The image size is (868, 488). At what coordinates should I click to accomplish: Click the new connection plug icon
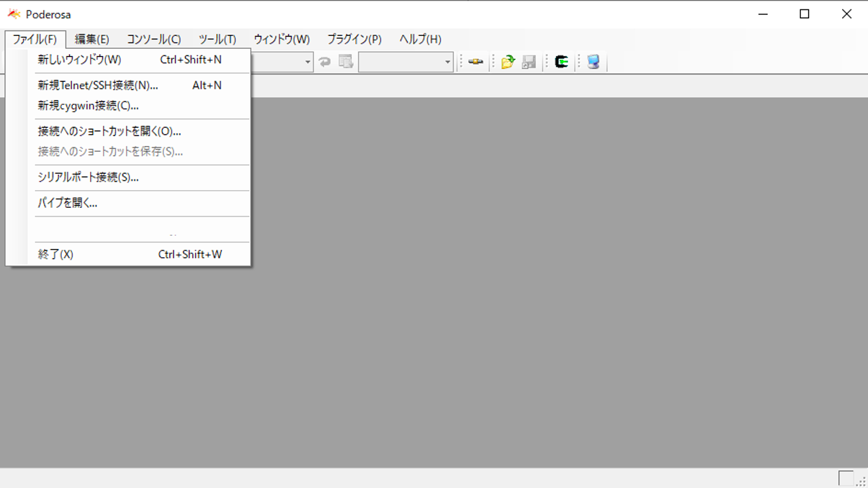point(476,62)
